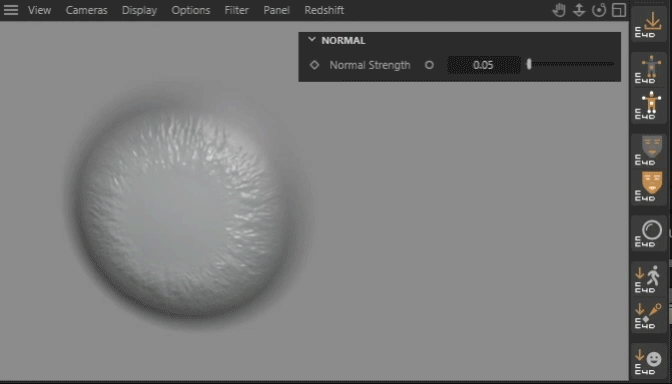Collapse the NORMAL section chevron
Image resolution: width=672 pixels, height=384 pixels.
click(x=312, y=40)
